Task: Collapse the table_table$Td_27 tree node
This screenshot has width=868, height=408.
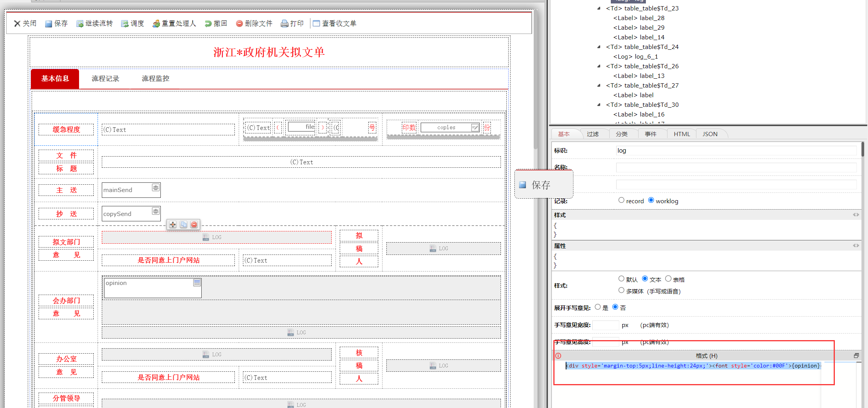Action: (x=599, y=86)
